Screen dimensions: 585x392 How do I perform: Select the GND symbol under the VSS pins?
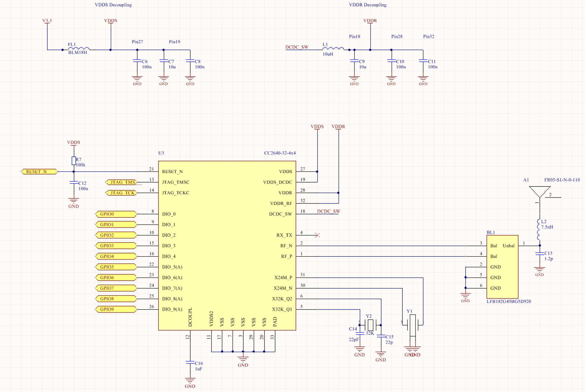tap(243, 361)
